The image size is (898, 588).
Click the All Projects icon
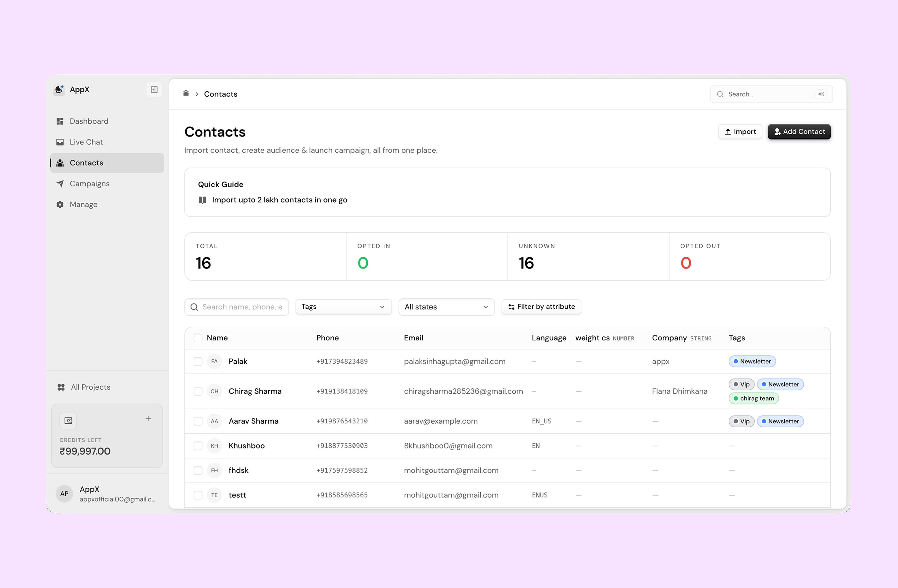tap(61, 387)
